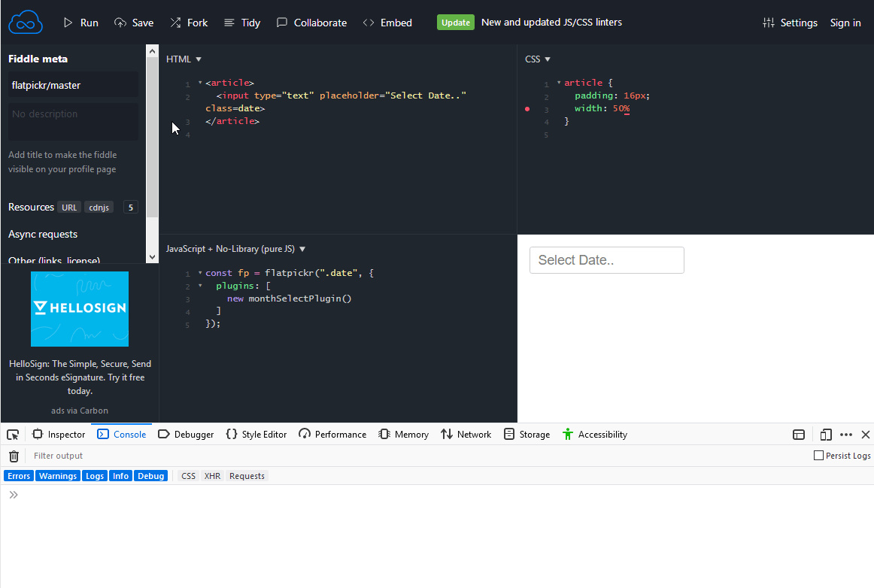Fork the current fiddle
Viewport: 874px width, 588px height.
click(x=188, y=23)
